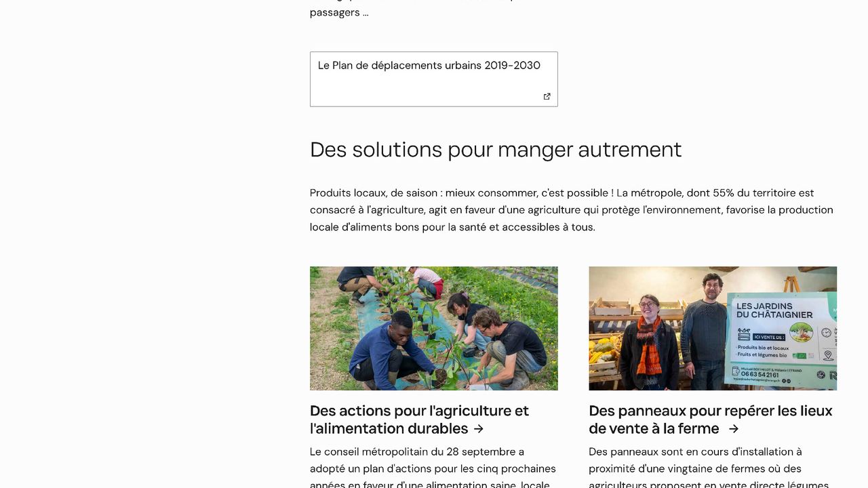Click the phone number on the farm sign
This screenshot has height=488, width=868.
click(x=759, y=375)
